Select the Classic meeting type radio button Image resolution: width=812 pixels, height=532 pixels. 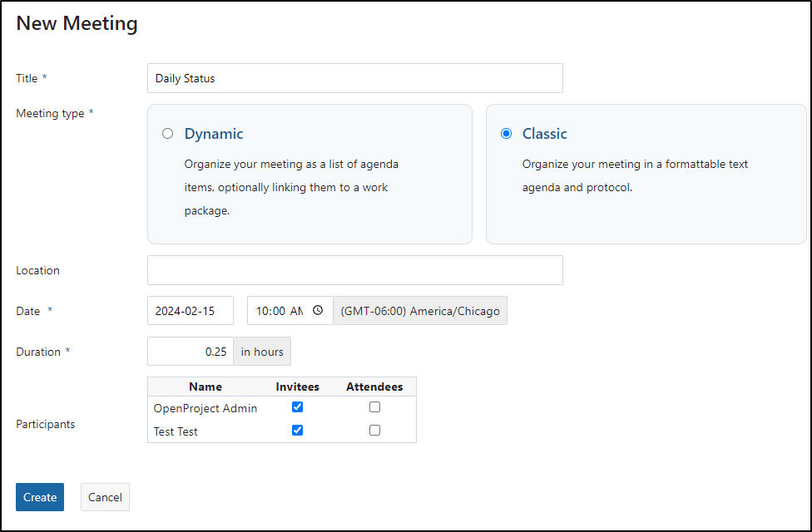[x=506, y=134]
